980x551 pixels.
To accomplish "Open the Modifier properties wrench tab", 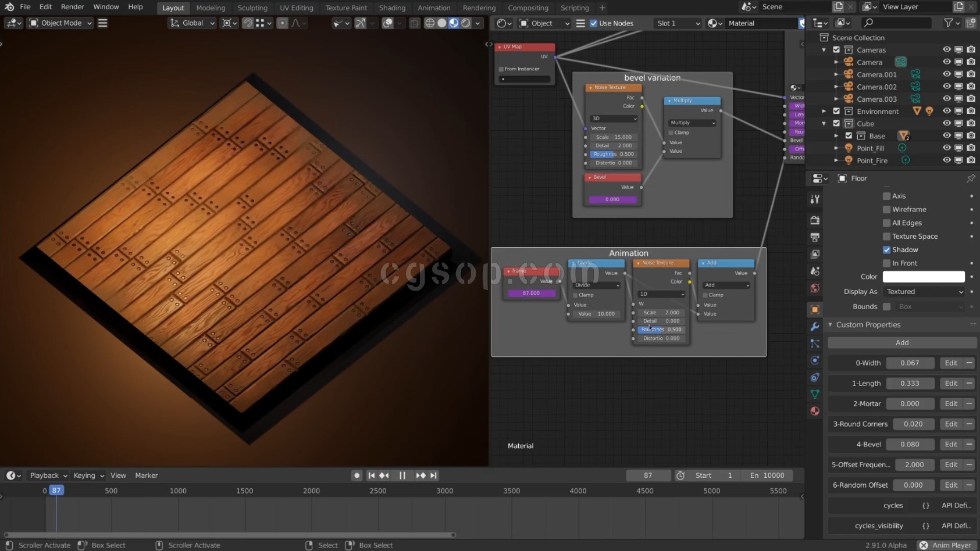I will tap(815, 327).
